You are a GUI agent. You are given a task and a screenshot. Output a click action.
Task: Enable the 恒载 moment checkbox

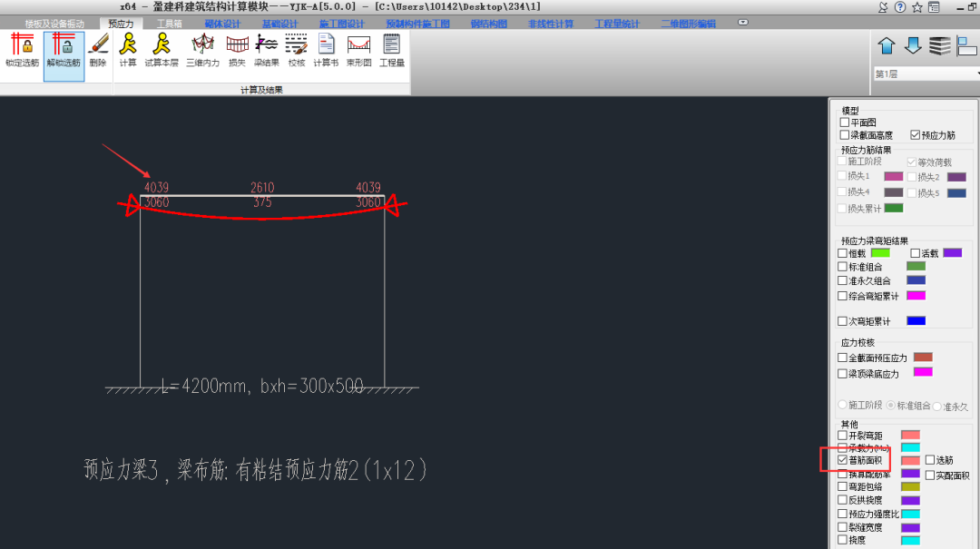pos(842,253)
